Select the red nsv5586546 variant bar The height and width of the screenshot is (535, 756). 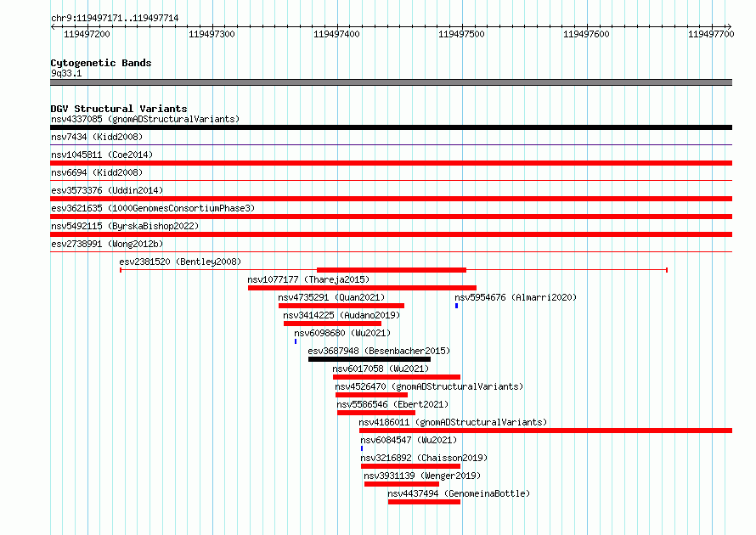(x=376, y=413)
